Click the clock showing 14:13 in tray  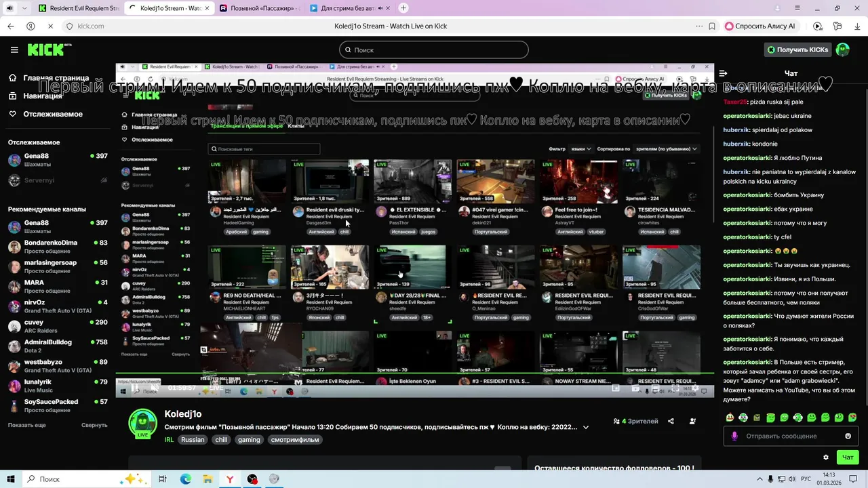829,479
